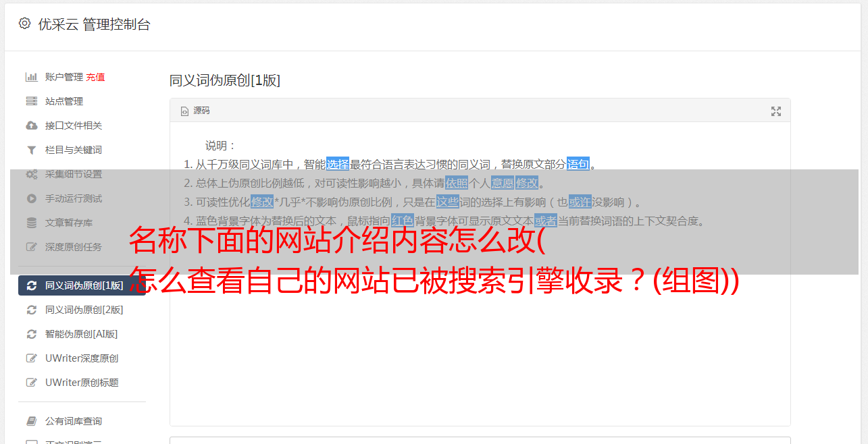
Task: Open 账户管理 bar chart icon
Action: (x=31, y=77)
